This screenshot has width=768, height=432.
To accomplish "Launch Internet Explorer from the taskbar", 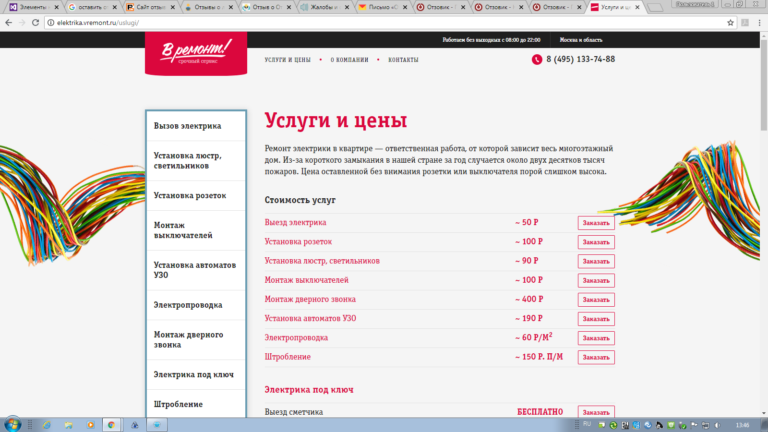I will [x=47, y=425].
